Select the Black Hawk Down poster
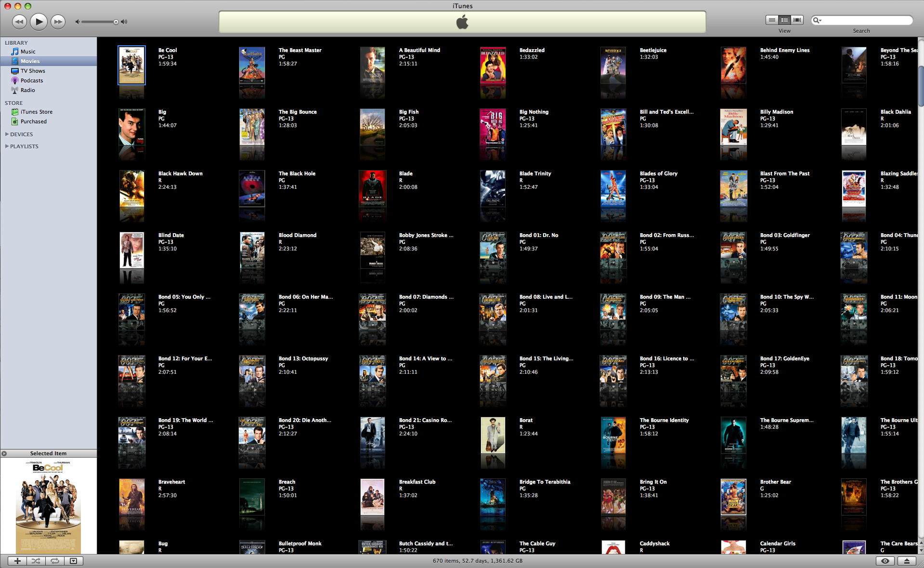The image size is (924, 568). pos(131,189)
